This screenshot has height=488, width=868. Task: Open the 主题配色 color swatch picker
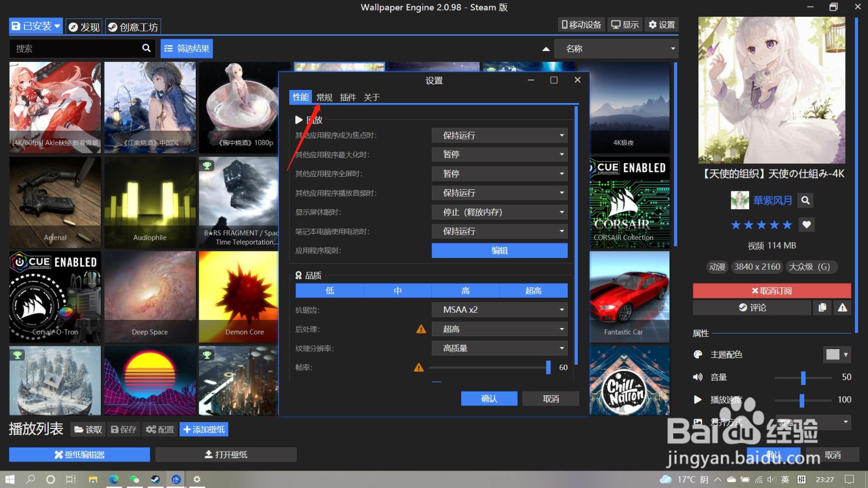click(x=837, y=355)
